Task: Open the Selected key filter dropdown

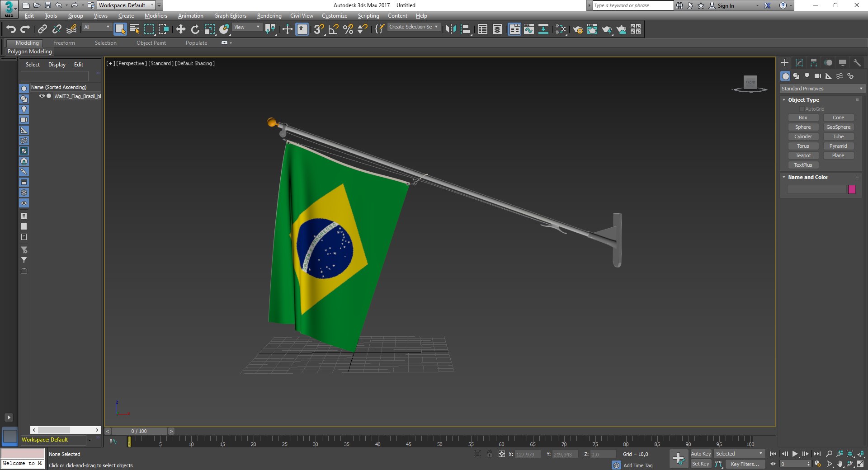Action: [739, 454]
